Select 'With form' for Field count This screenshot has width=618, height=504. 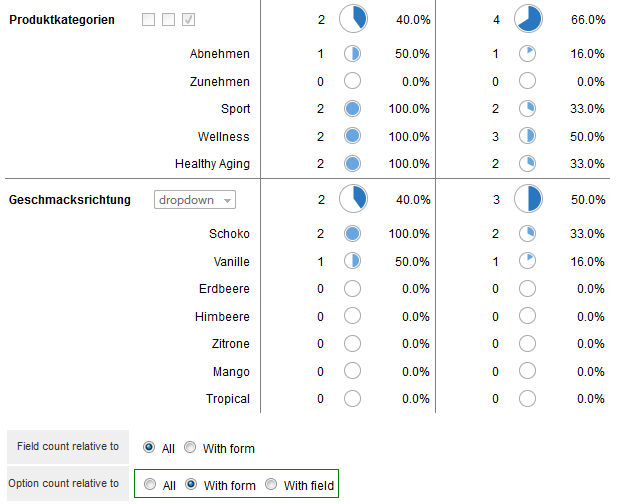pos(190,447)
